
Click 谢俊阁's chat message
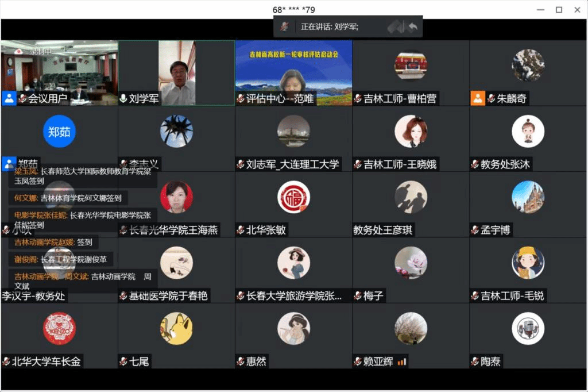pyautogui.click(x=64, y=259)
